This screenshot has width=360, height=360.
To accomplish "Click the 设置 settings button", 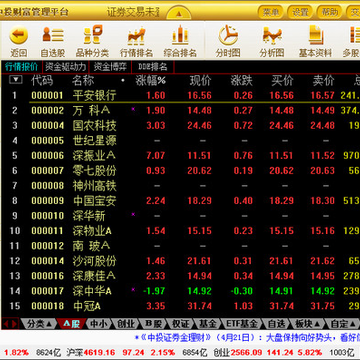I will point(300,12).
